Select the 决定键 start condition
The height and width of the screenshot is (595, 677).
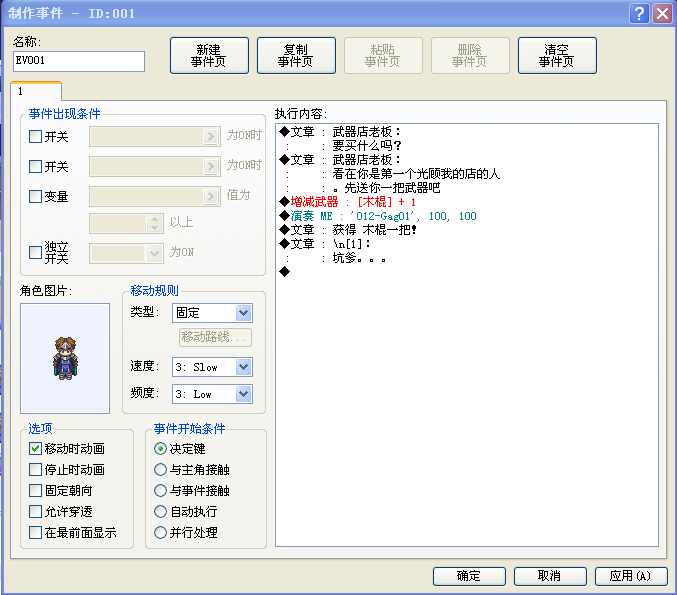pos(160,449)
